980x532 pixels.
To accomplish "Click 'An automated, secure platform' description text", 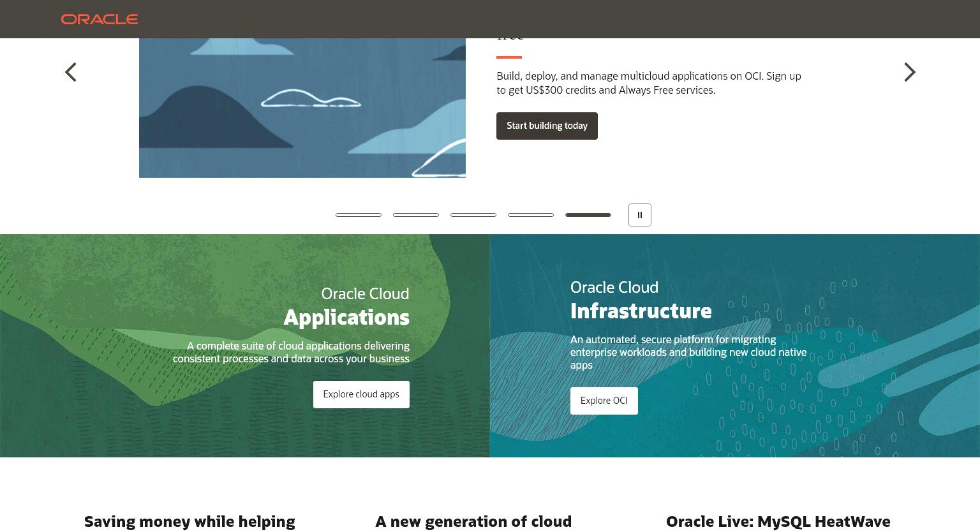I will (x=688, y=352).
